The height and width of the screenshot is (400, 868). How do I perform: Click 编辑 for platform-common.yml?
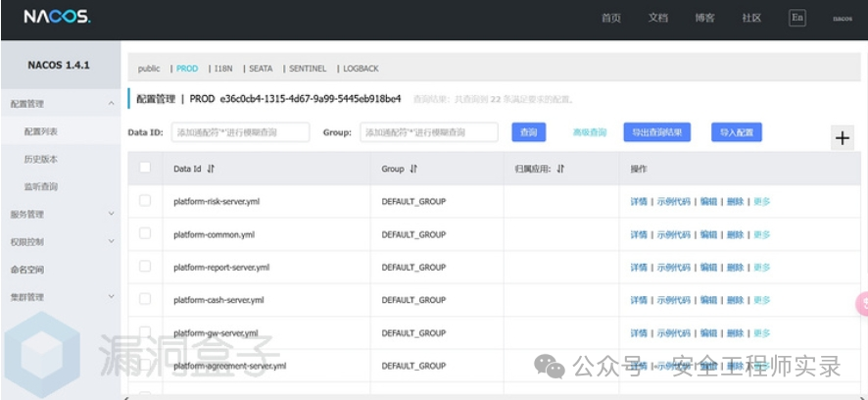coord(708,235)
